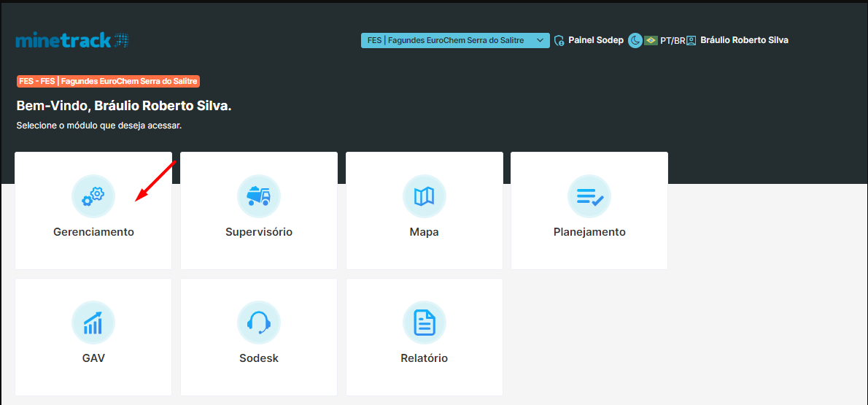The width and height of the screenshot is (868, 405).
Task: Select the Sodesk module label
Action: (x=259, y=358)
